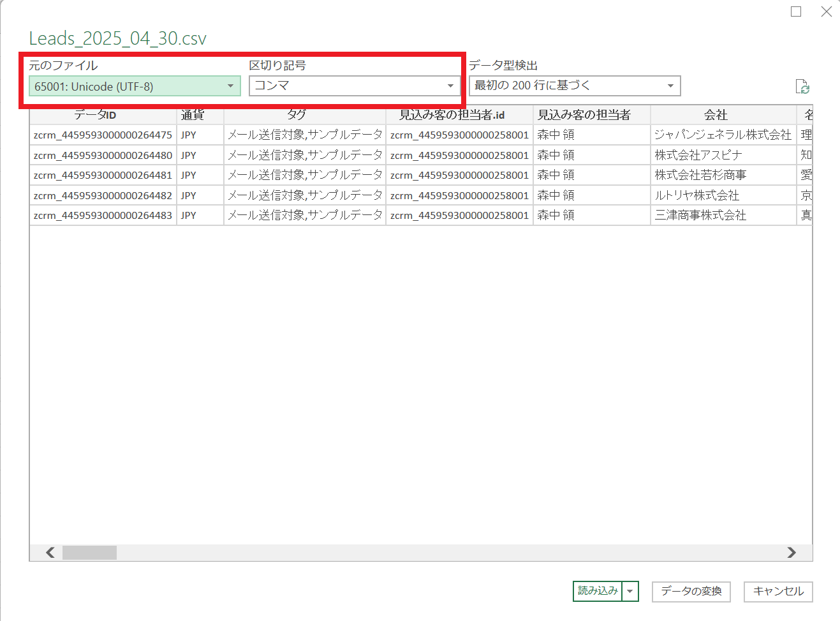The height and width of the screenshot is (621, 840).
Task: Click cell zcrm_4459593000000264483 in first column
Action: pos(103,215)
